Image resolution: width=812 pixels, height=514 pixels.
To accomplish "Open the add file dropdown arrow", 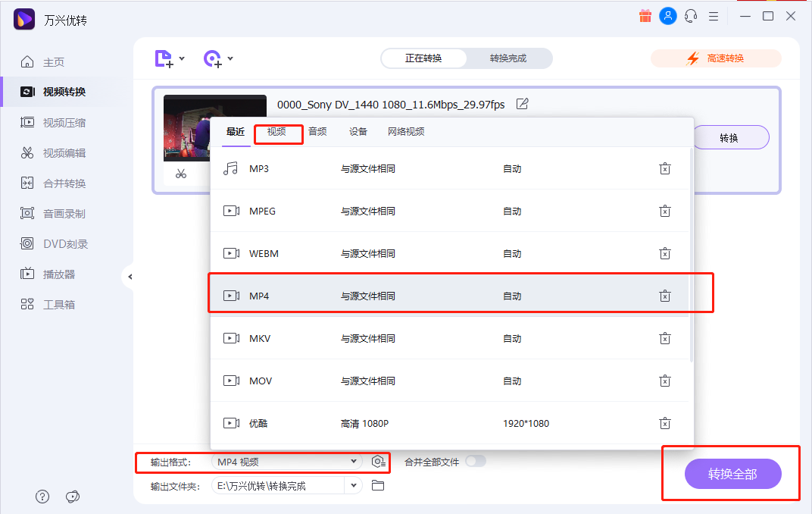I will click(x=182, y=58).
